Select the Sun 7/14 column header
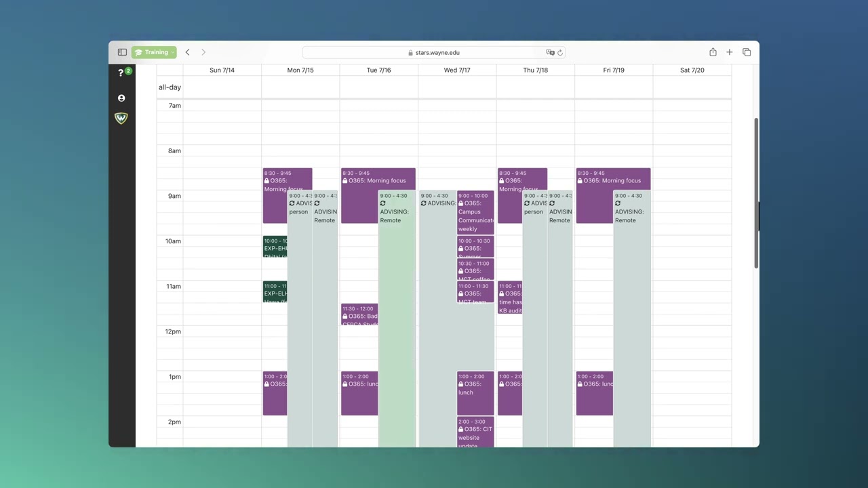868x488 pixels. 222,70
